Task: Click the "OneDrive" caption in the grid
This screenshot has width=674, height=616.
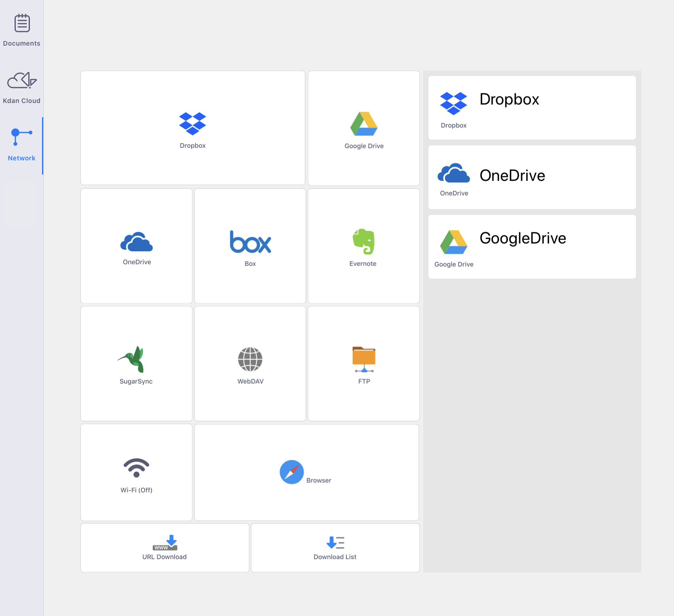Action: 137,262
